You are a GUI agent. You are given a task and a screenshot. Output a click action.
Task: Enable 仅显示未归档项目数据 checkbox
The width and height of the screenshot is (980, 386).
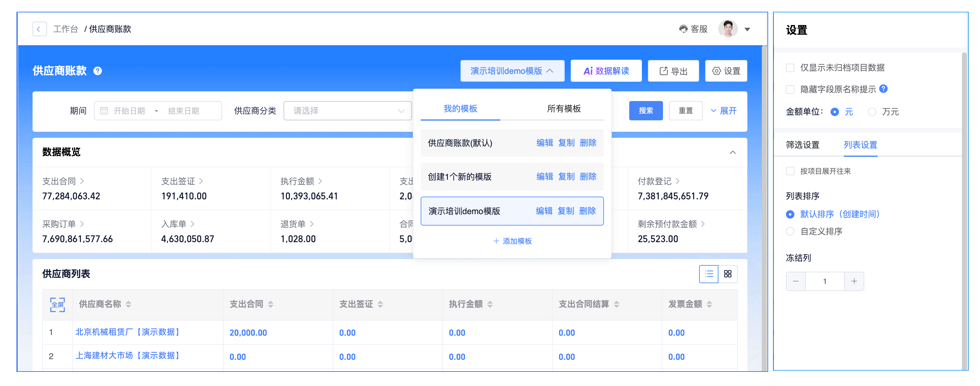790,68
